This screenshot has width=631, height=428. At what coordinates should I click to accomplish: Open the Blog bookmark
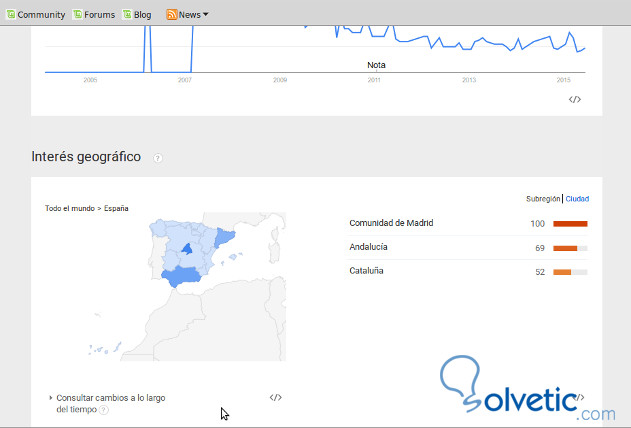[137, 15]
